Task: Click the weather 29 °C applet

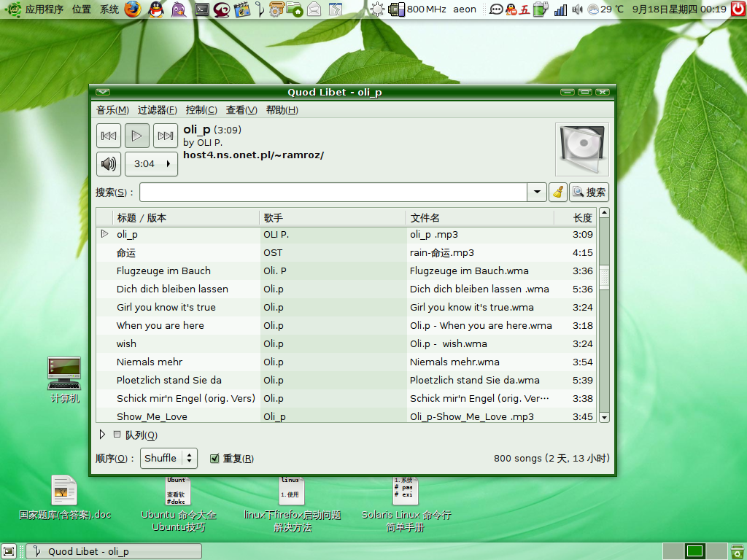Action: click(605, 9)
